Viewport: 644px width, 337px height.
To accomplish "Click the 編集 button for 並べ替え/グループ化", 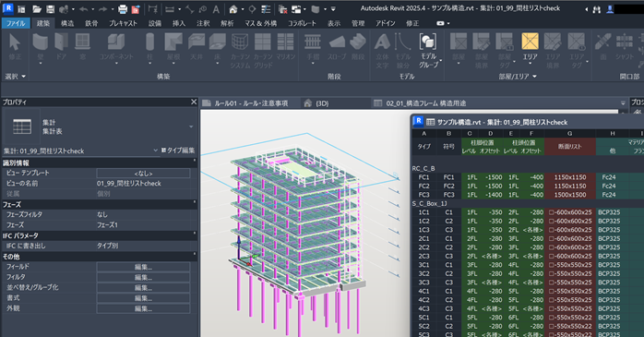I will 143,288.
